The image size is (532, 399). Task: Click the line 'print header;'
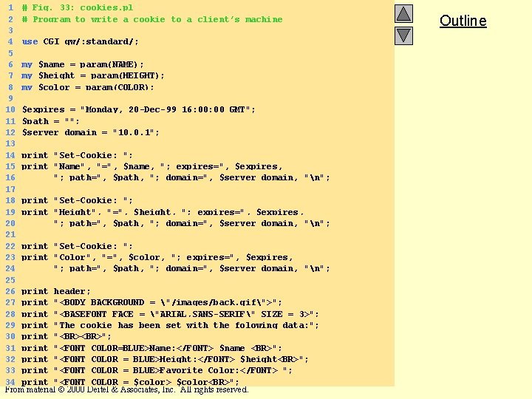[x=56, y=291]
